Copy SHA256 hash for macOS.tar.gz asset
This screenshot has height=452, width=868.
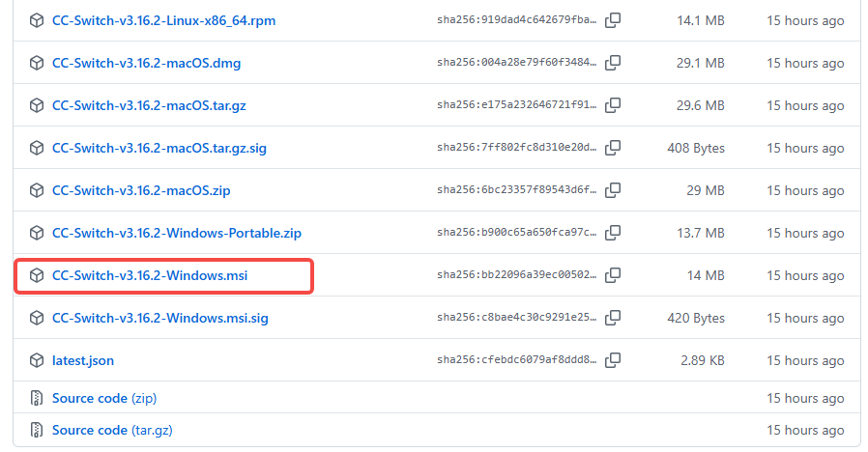pyautogui.click(x=613, y=105)
